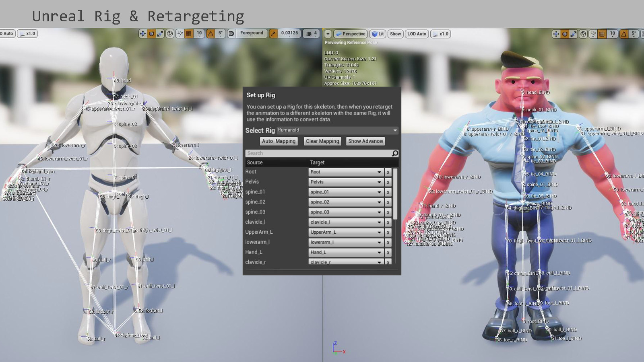Open target dropdown for Root

coord(346,172)
